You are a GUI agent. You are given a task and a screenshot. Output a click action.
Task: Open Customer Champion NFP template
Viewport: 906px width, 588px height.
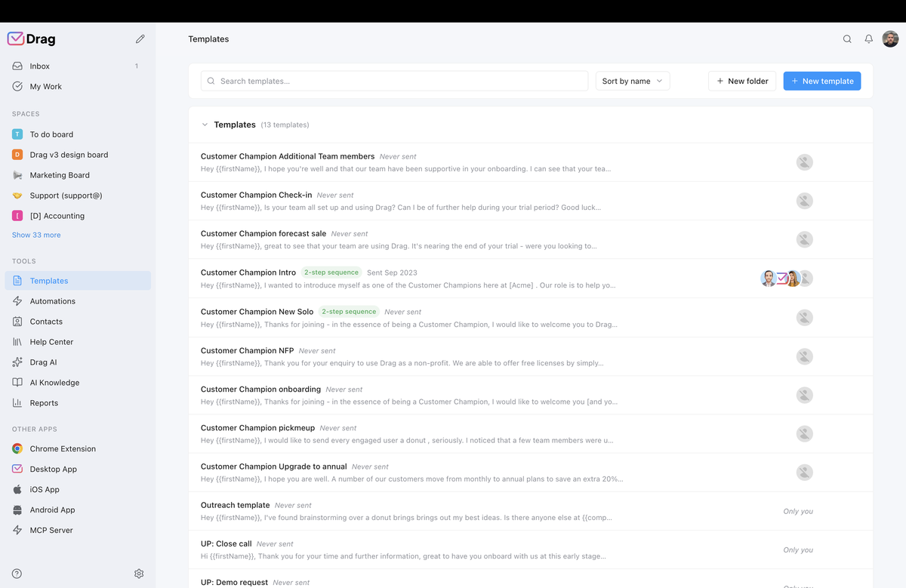531,356
